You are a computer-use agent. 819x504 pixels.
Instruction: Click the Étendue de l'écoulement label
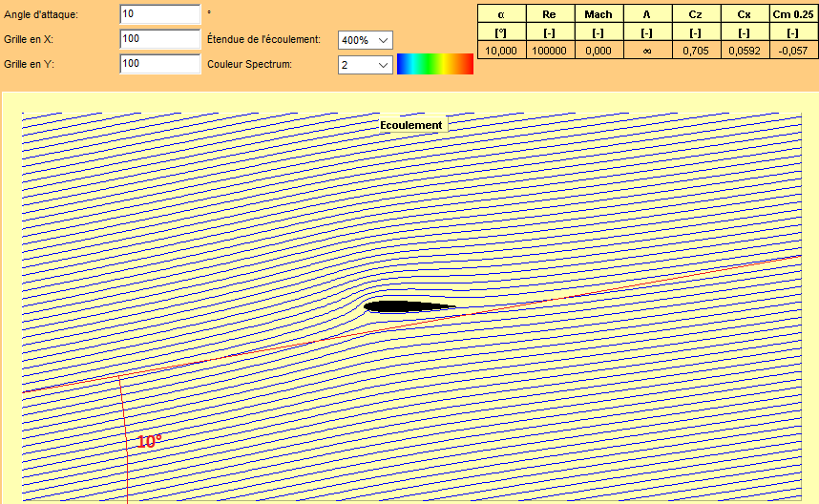point(263,39)
